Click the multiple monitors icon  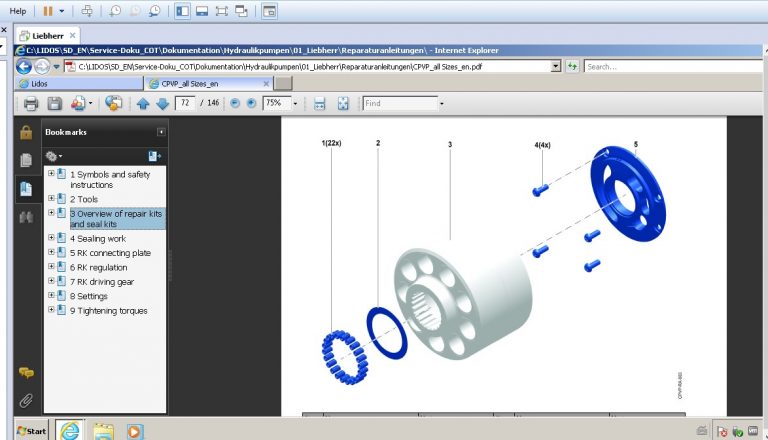click(241, 11)
